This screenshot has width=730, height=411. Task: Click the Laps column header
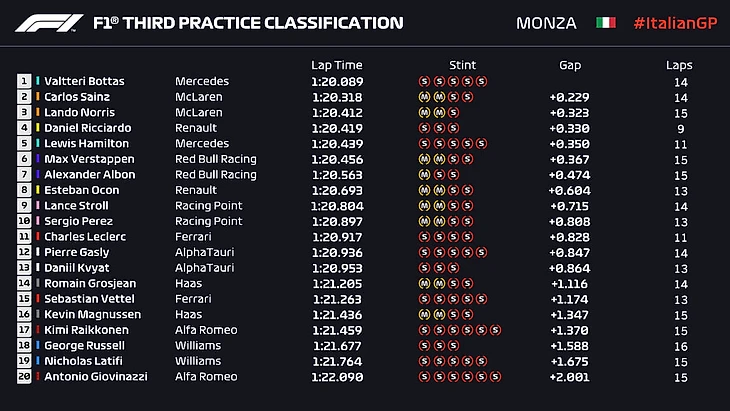[679, 65]
